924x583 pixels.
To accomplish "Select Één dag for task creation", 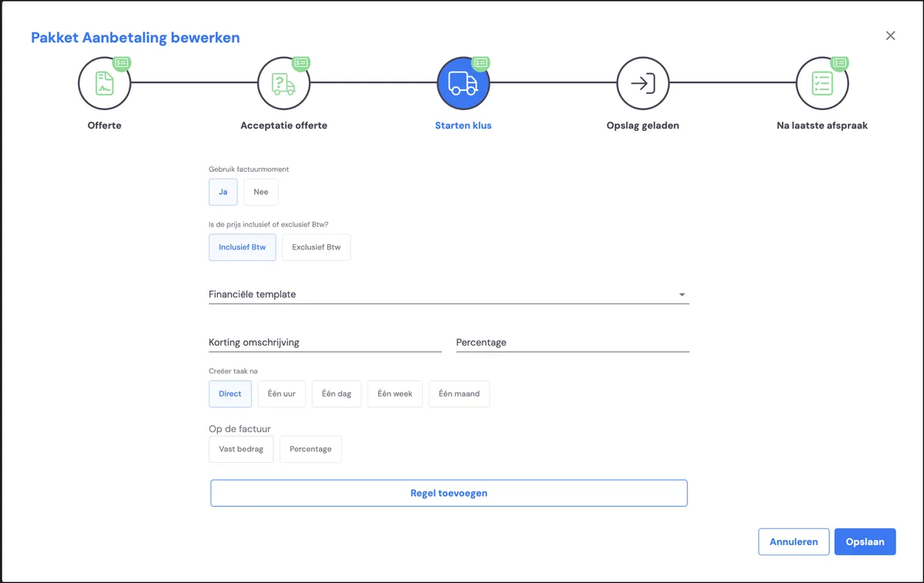I will [x=336, y=394].
